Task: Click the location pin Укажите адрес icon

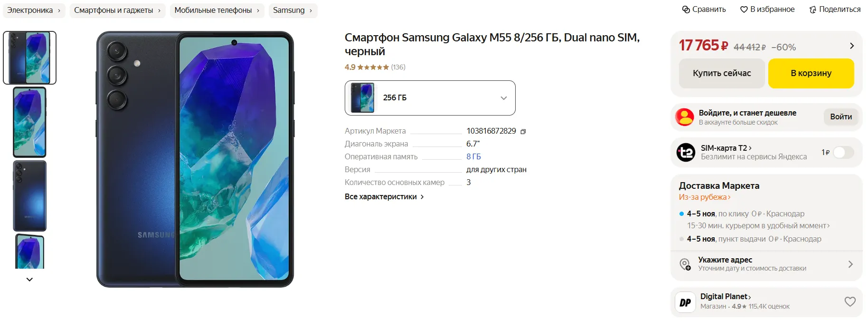Action: point(685,264)
